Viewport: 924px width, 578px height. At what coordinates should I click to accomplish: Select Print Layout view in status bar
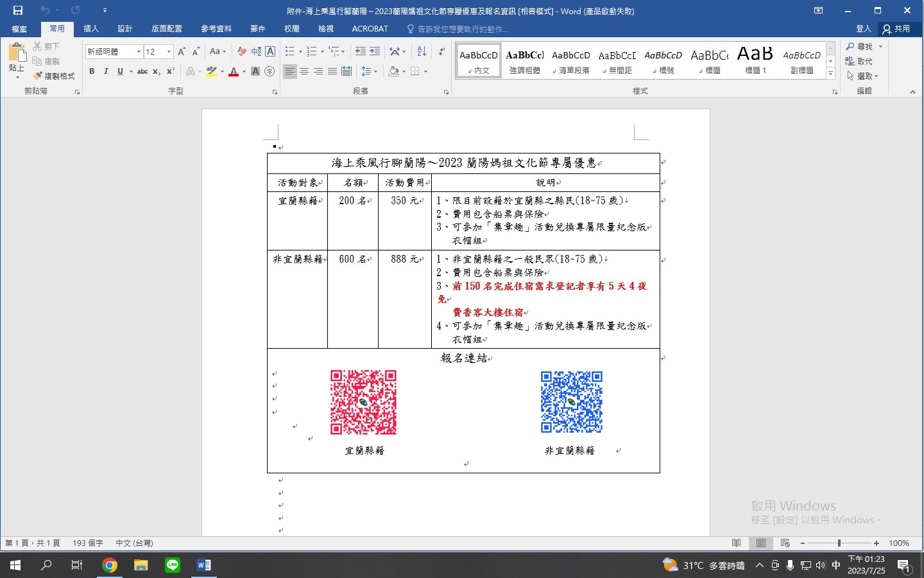point(761,543)
